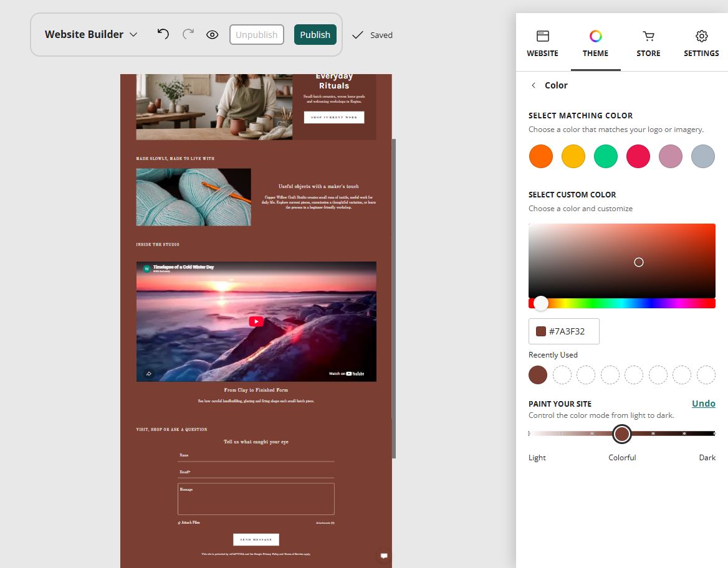Image resolution: width=728 pixels, height=568 pixels.
Task: Select the mauve pink matching color
Action: (x=671, y=156)
